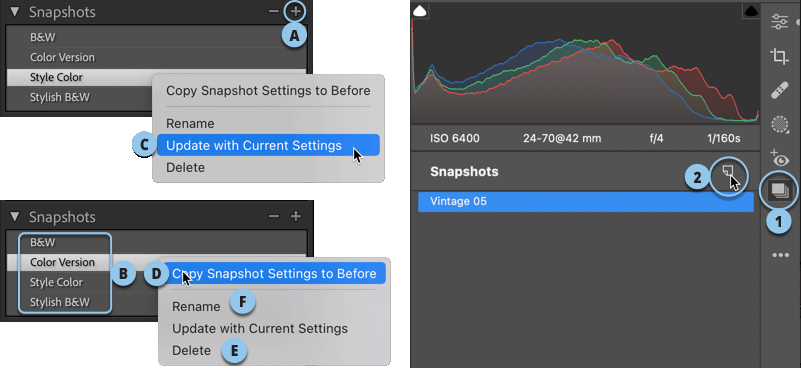Toggle the shadow clipping warning triangle
801x368 pixels.
(x=418, y=10)
